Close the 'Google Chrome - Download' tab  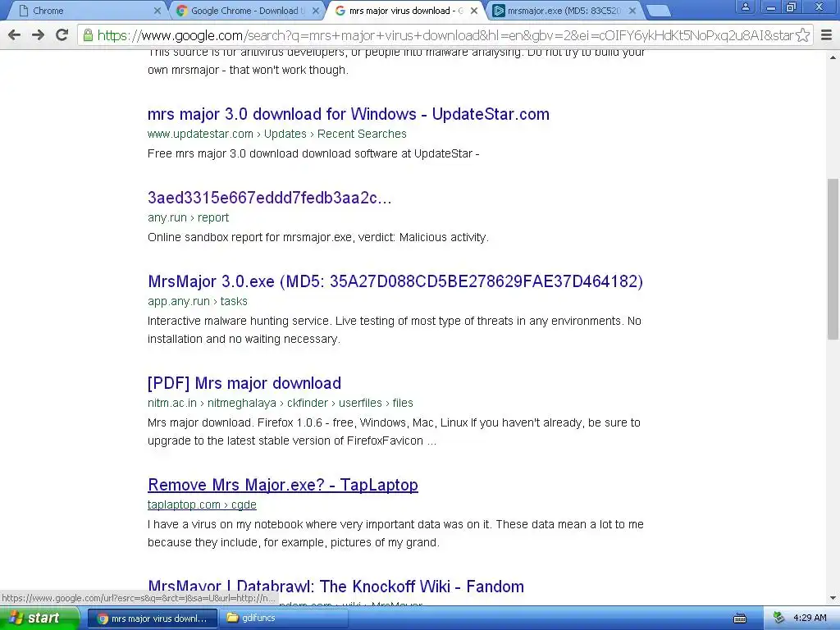316,11
